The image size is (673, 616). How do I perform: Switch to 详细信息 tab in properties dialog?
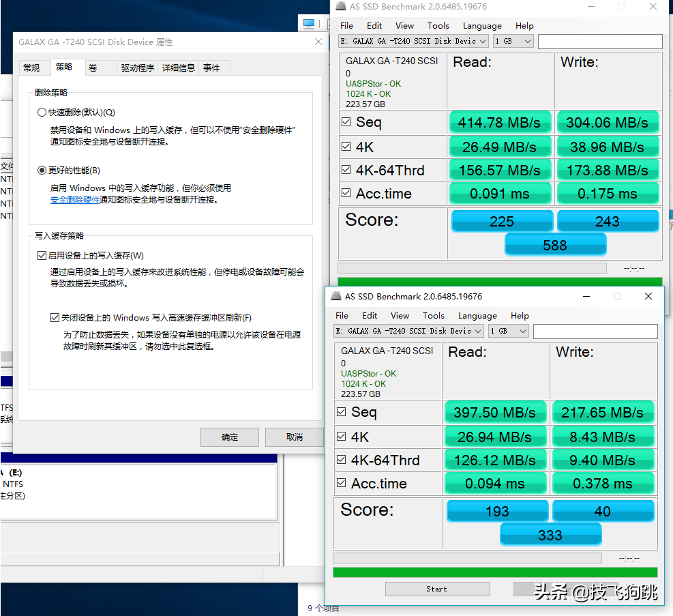tap(178, 68)
